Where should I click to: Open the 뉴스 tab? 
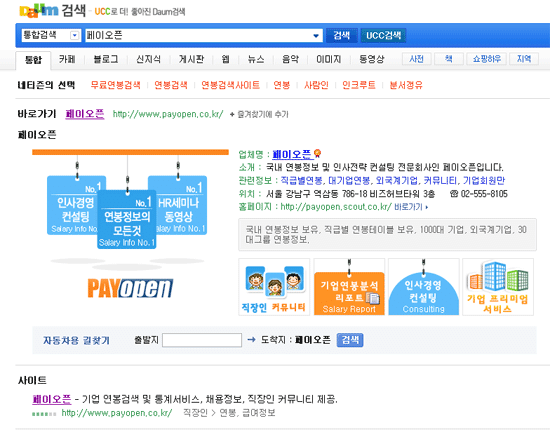pos(256,59)
